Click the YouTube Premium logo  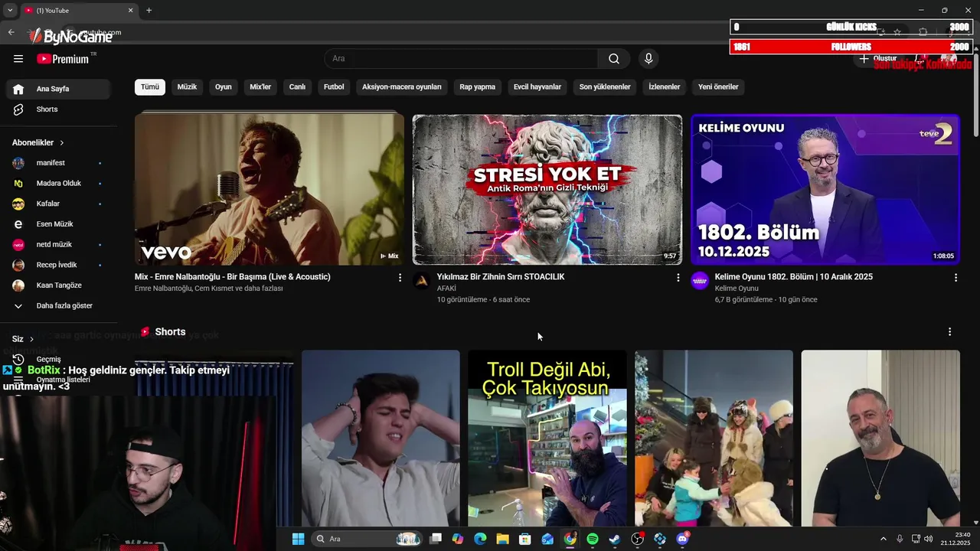click(64, 59)
